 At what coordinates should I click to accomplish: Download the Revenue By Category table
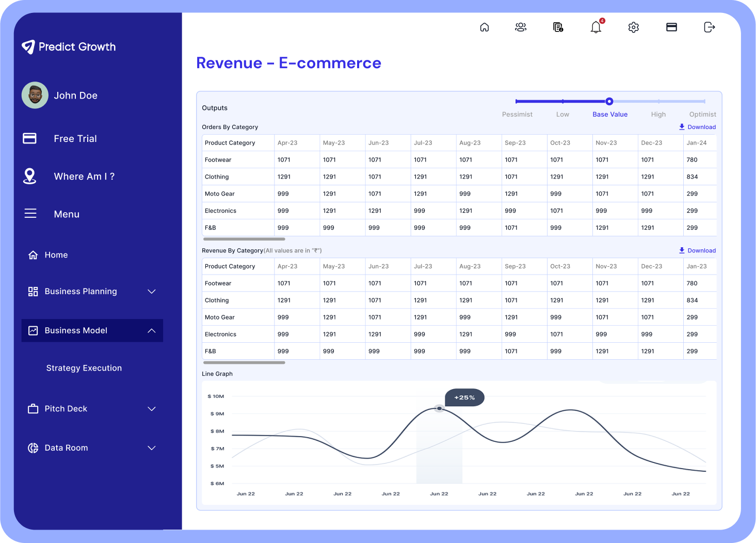[x=697, y=250]
